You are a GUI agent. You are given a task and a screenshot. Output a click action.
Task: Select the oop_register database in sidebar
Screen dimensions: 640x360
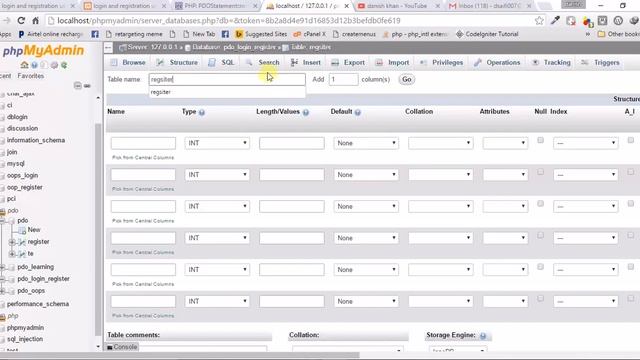point(24,187)
